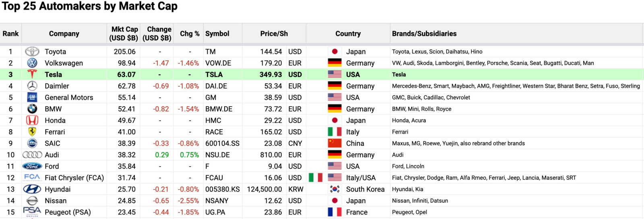
Task: Click the Honda logo icon
Action: (32, 120)
